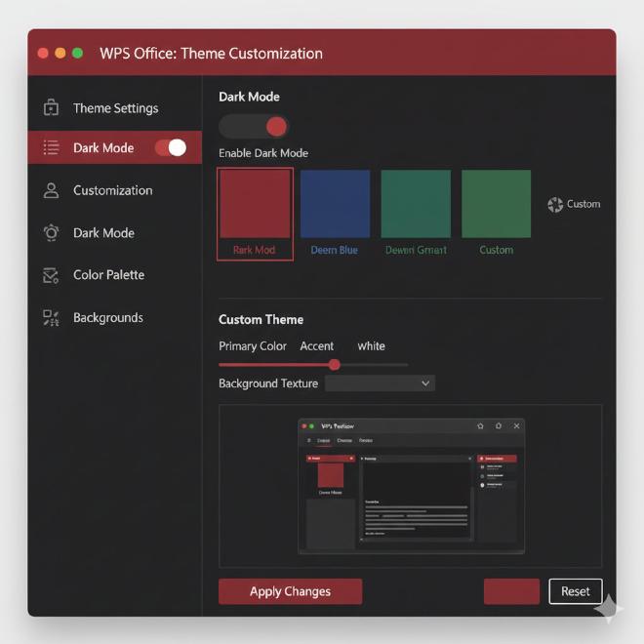Click the list icon beside highlighted Dark Mode
This screenshot has width=644, height=644.
(x=52, y=148)
